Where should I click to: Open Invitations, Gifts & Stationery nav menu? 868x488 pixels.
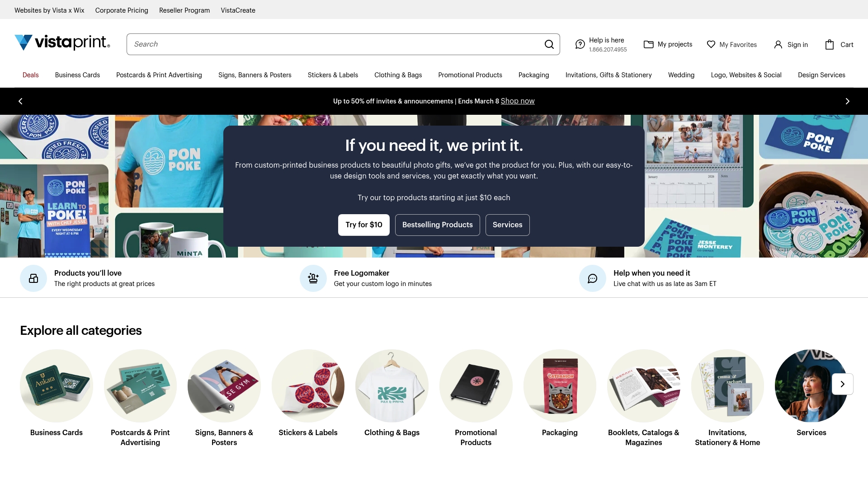coord(609,75)
